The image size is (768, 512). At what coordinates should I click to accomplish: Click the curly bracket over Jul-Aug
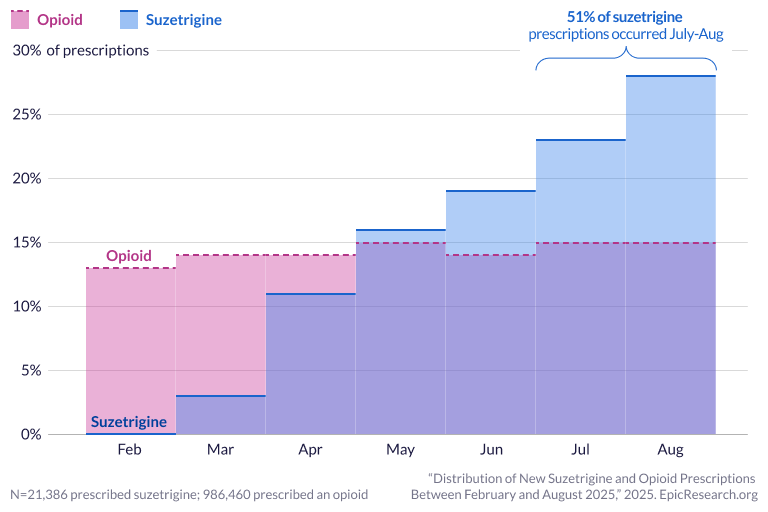(x=625, y=58)
